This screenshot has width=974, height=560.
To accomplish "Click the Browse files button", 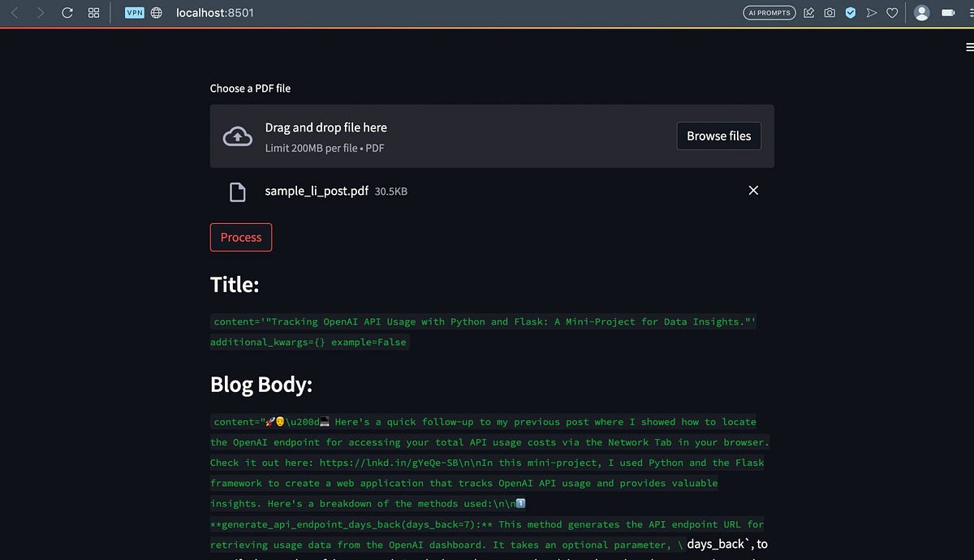I will click(718, 136).
